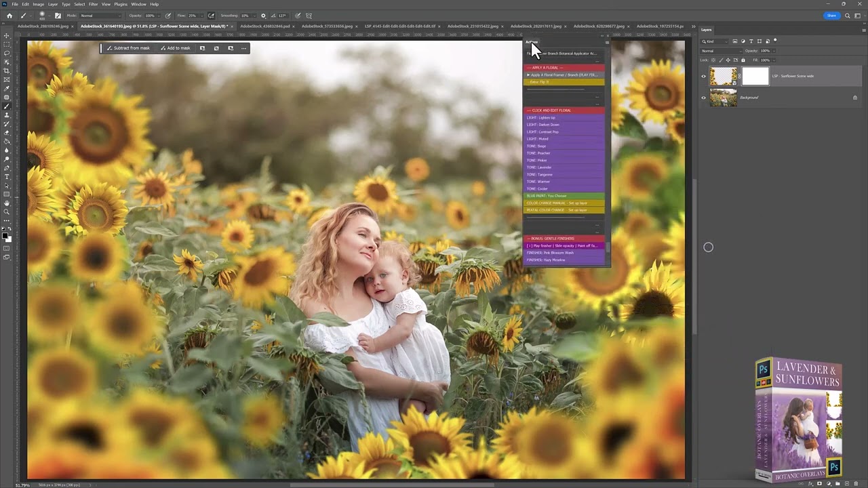Image resolution: width=868 pixels, height=488 pixels.
Task: Open the Window menu
Action: tap(138, 4)
